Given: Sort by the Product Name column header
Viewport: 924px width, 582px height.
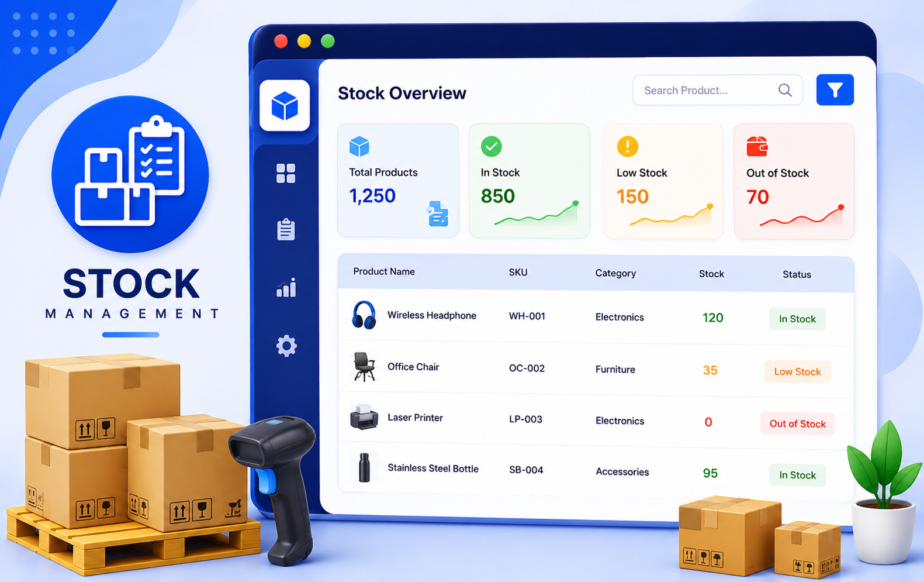Looking at the screenshot, I should click(384, 271).
